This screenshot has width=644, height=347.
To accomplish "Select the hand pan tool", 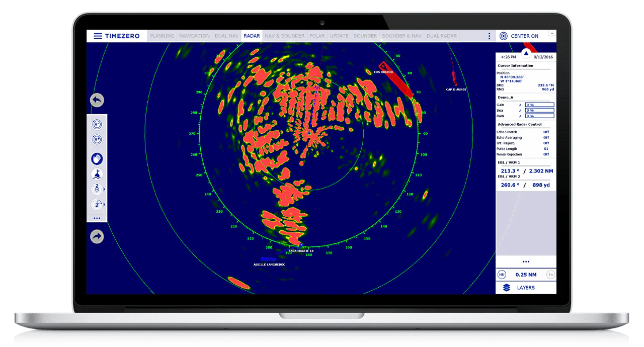I will pyautogui.click(x=97, y=159).
